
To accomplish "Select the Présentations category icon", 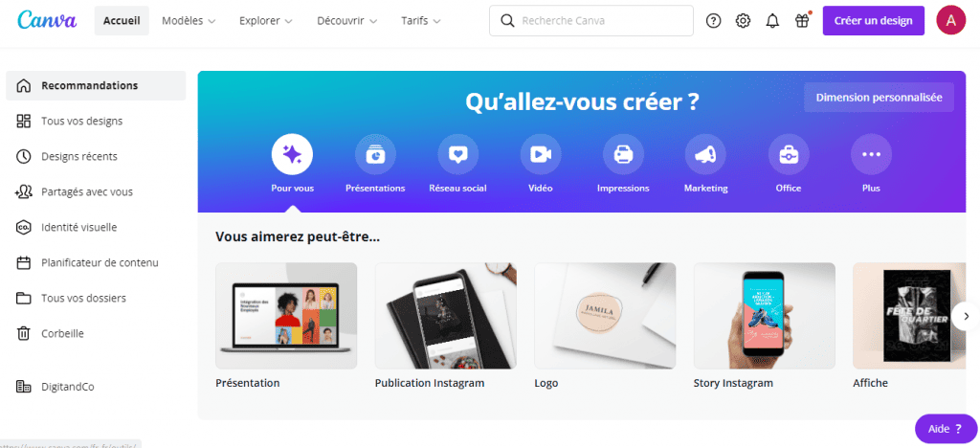I will click(375, 154).
